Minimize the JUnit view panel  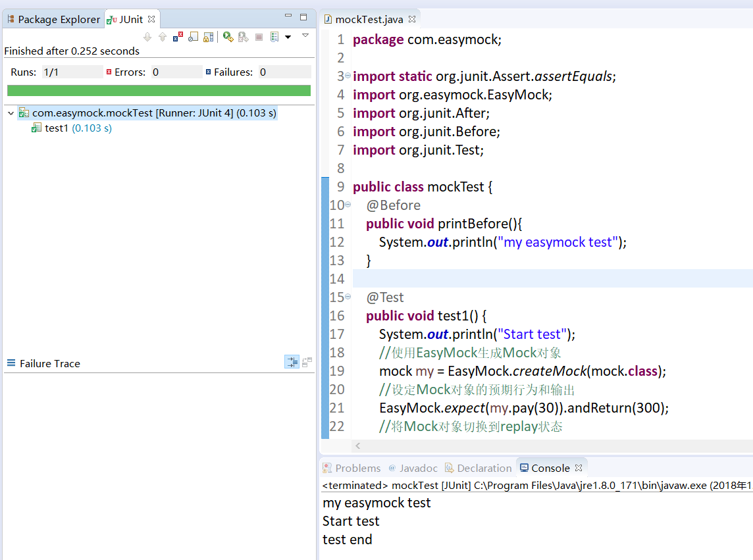point(288,16)
